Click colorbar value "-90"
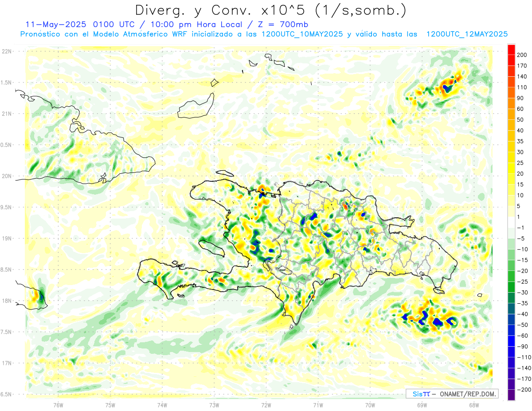 pos(523,346)
